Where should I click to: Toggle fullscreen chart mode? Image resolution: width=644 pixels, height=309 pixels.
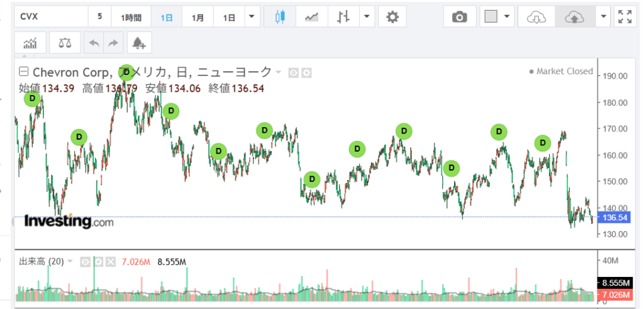pos(625,17)
